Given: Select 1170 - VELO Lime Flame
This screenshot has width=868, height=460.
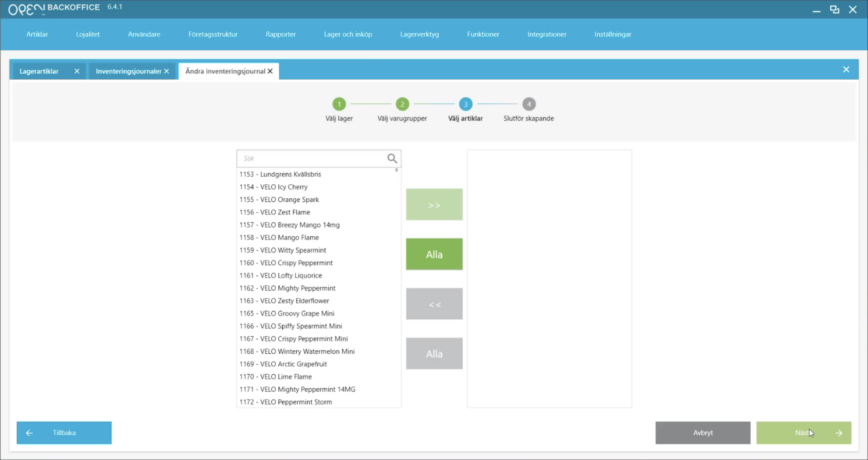Looking at the screenshot, I should pos(318,376).
